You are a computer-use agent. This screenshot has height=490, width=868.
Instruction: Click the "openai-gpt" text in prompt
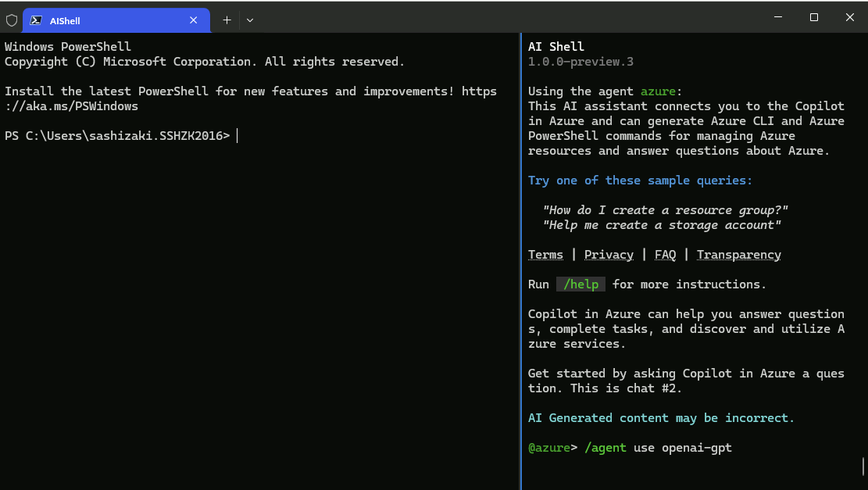point(696,447)
